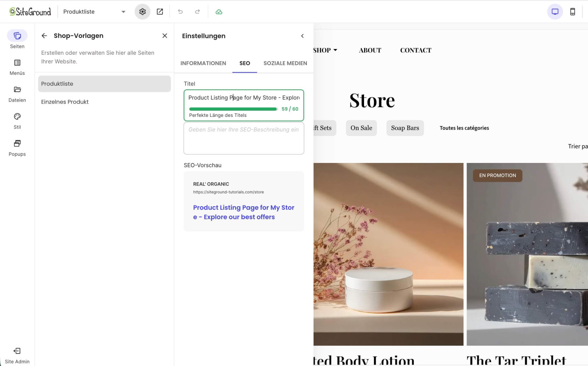Close the Shop-Vorlagen panel
The height and width of the screenshot is (366, 588).
[165, 36]
